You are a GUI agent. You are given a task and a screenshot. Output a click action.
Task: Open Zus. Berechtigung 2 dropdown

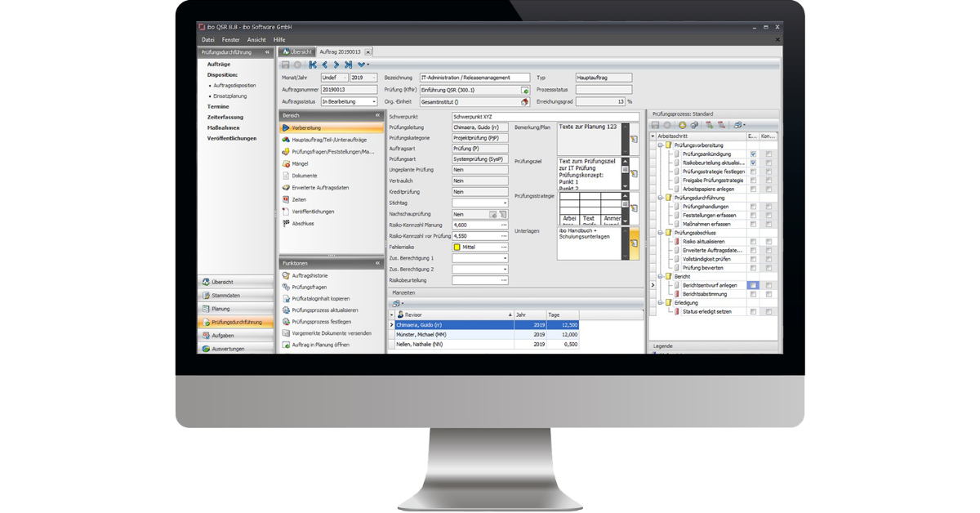click(x=505, y=269)
